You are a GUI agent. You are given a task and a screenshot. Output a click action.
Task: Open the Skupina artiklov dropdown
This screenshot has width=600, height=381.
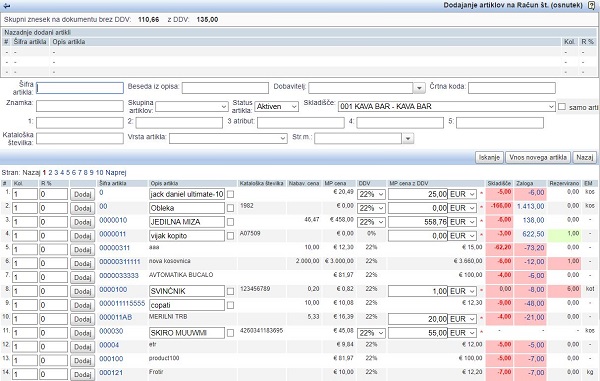click(192, 107)
